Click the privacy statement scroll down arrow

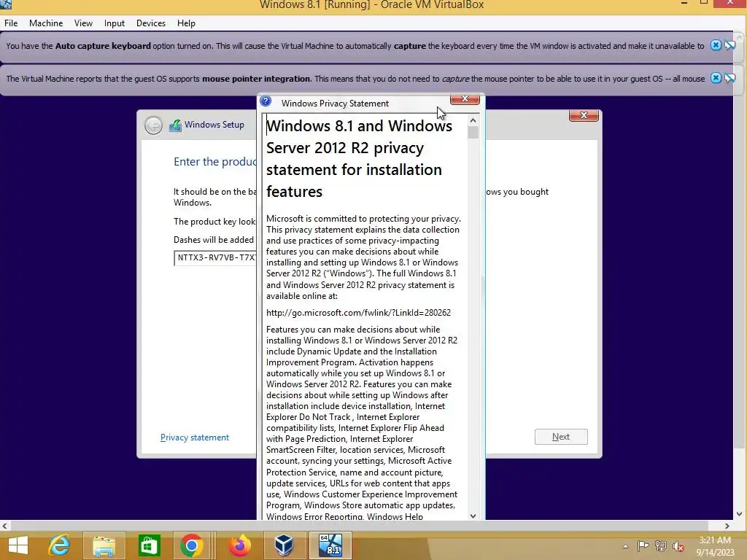[473, 516]
